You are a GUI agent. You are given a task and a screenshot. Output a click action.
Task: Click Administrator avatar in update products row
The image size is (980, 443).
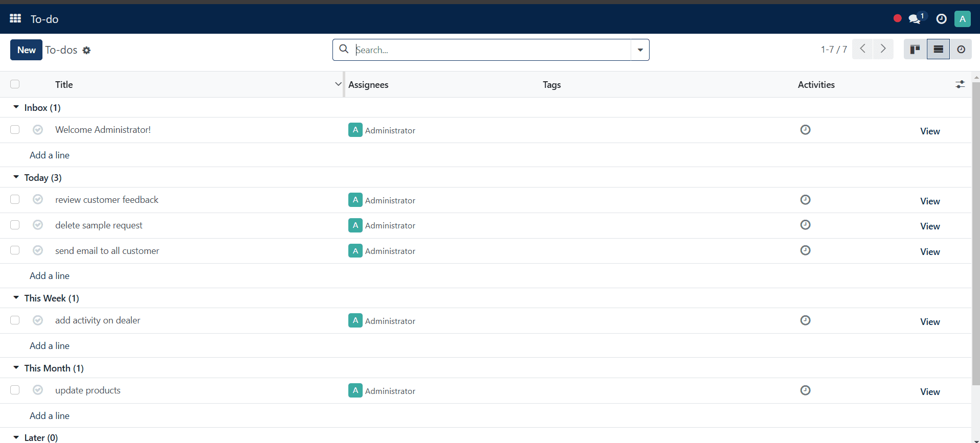(355, 390)
